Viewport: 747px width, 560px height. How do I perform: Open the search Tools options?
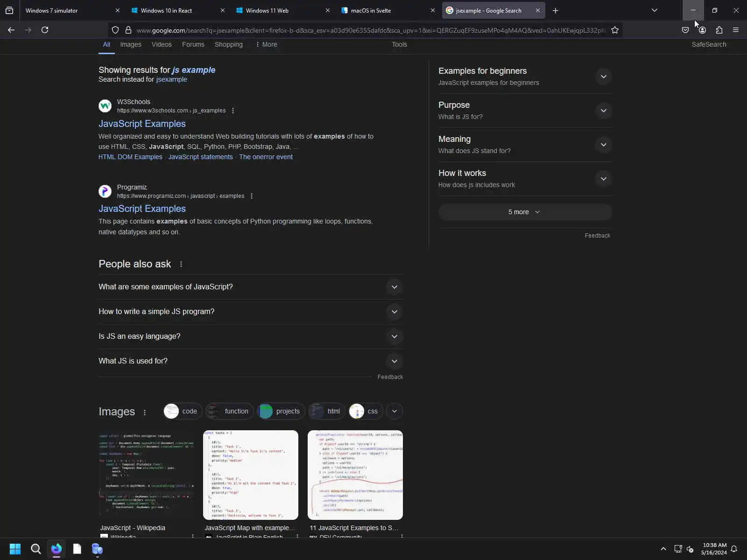[x=399, y=44]
